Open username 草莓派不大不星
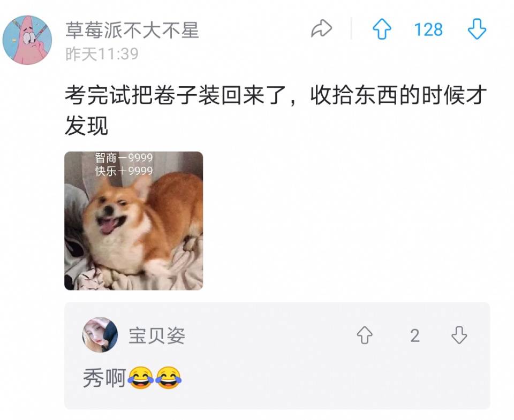 [132, 30]
